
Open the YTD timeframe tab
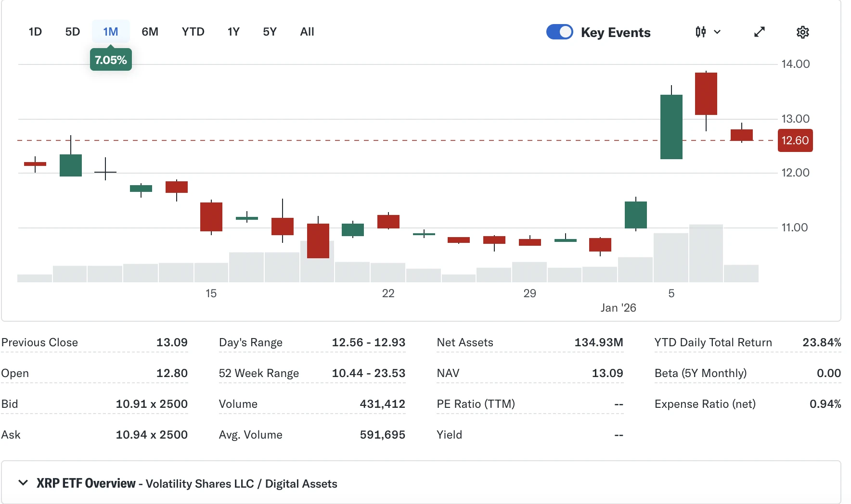tap(193, 32)
